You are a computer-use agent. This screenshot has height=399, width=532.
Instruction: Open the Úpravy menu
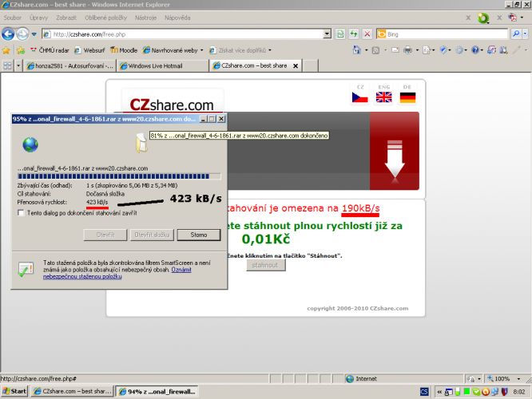tap(38, 18)
